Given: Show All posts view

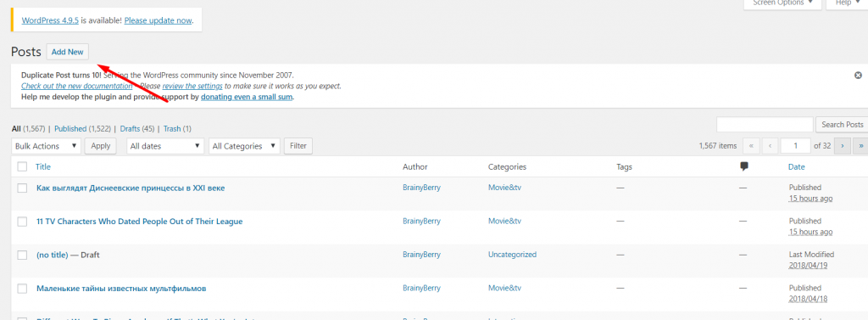Looking at the screenshot, I should (16, 129).
